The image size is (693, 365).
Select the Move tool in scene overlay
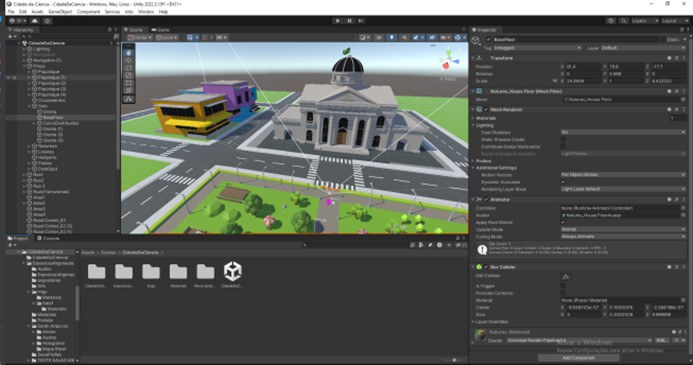click(x=129, y=60)
